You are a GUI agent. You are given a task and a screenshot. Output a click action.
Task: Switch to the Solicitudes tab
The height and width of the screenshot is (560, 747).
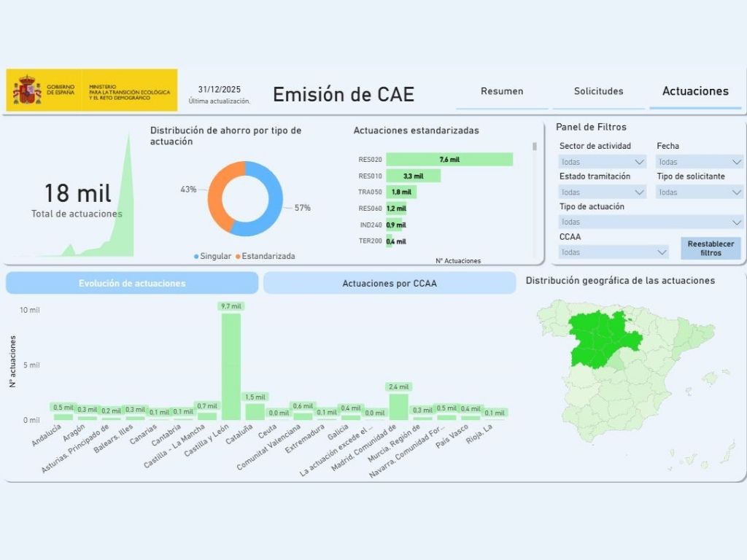(x=598, y=91)
